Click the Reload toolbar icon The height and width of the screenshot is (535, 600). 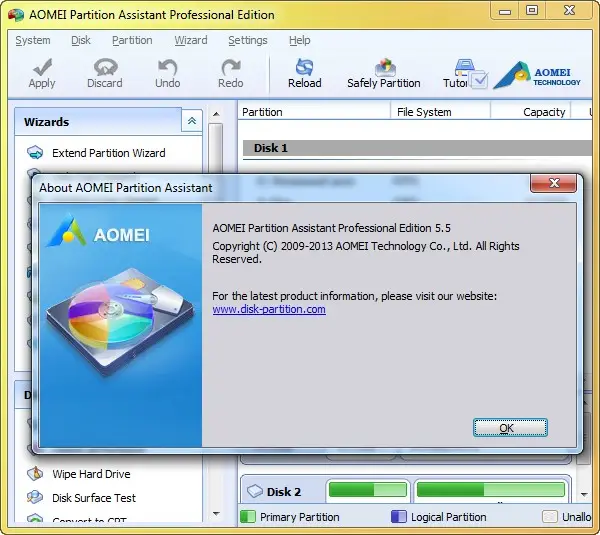[x=305, y=67]
